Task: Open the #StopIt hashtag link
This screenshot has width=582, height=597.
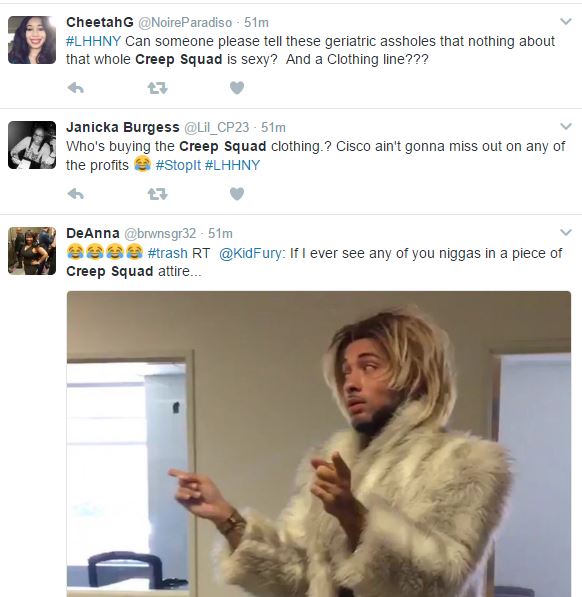Action: coord(178,165)
